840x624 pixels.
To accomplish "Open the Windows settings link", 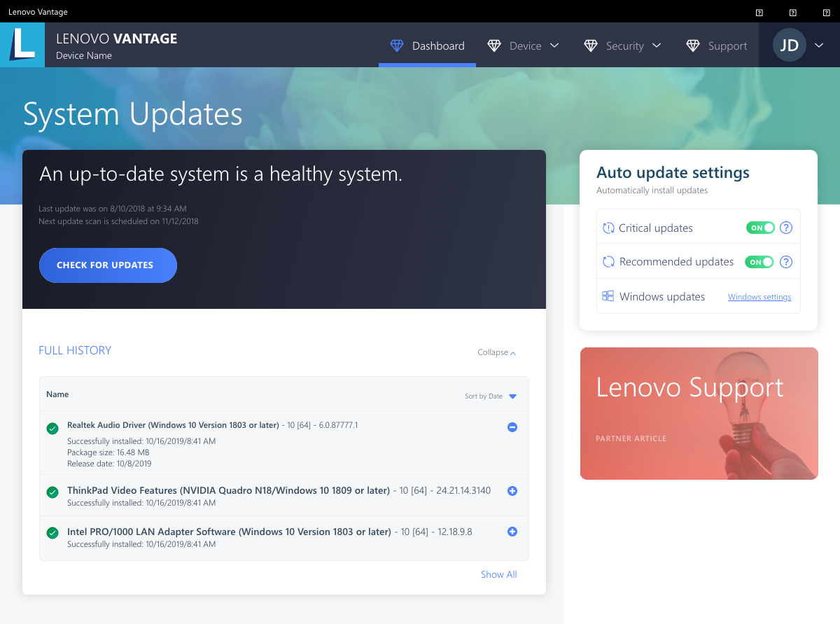I will (759, 297).
